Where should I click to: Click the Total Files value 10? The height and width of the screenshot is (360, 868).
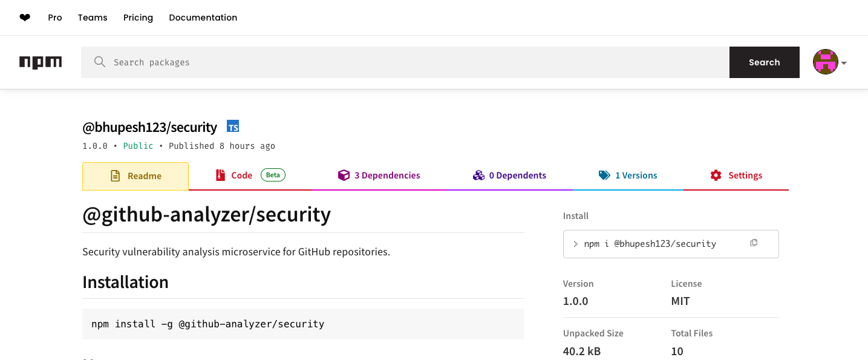[677, 351]
